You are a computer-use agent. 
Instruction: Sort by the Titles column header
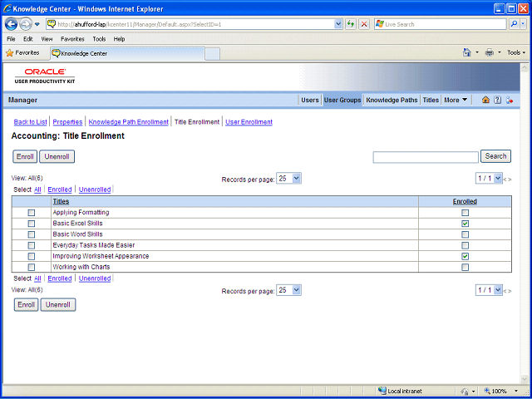pos(61,201)
